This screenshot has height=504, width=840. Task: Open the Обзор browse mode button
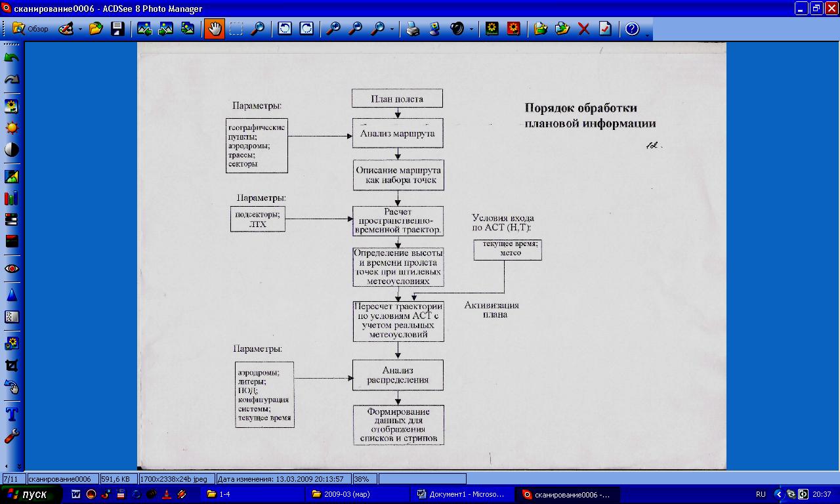(31, 29)
